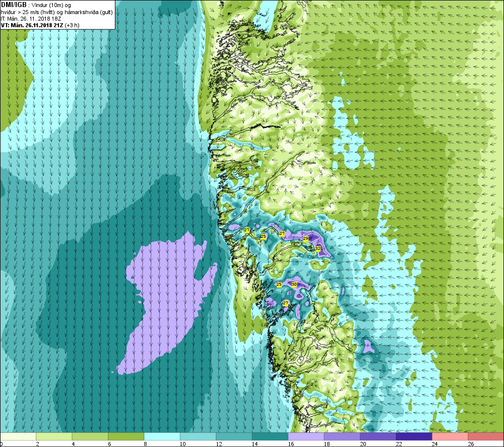Viewport: 504px width, 447px height.
Task: Click the initialization time "IT: Mán. 26. 11. 2018 18Z"
Action: coord(31,19)
